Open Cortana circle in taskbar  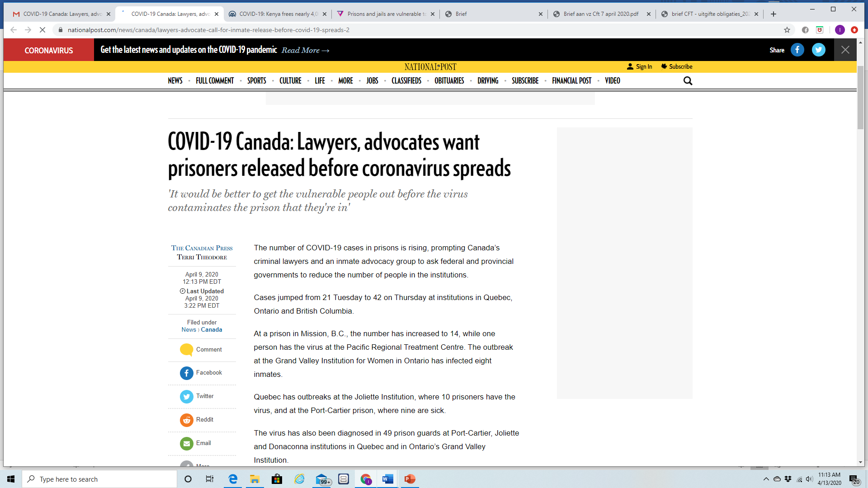[188, 479]
